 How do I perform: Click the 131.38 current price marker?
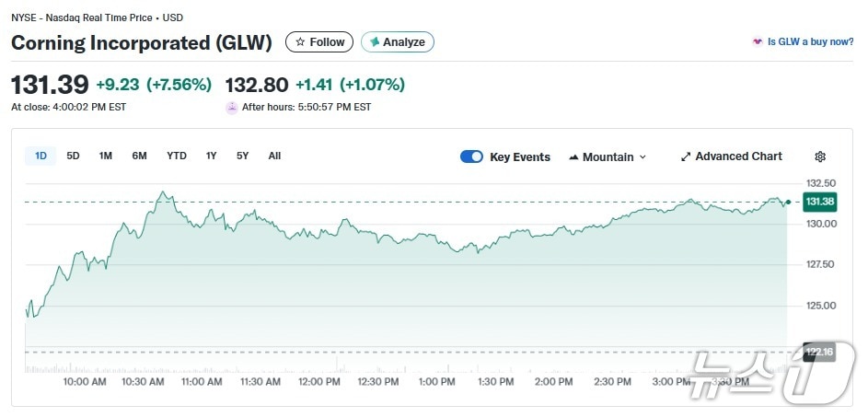pyautogui.click(x=818, y=202)
